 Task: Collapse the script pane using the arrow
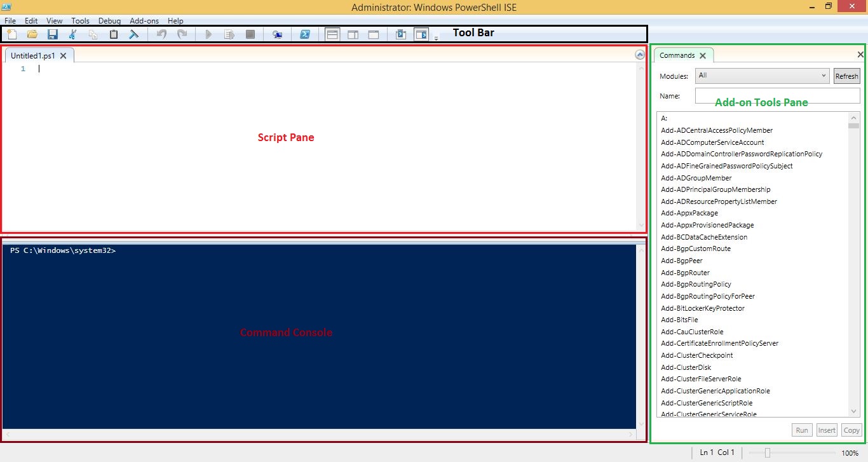[640, 55]
